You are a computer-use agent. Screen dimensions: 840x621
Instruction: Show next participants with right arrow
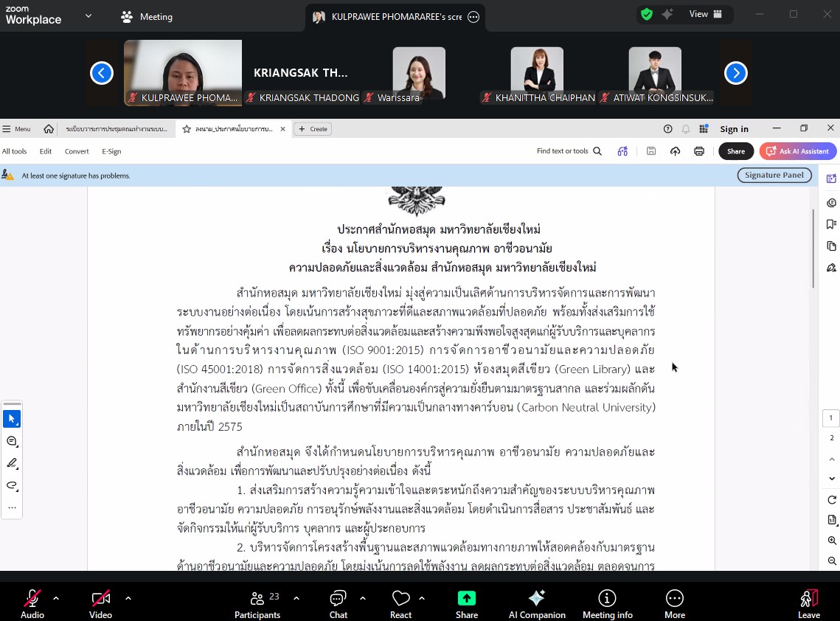735,73
